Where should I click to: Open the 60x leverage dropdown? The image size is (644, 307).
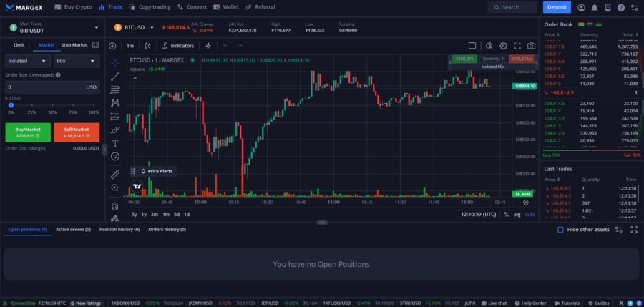click(77, 61)
